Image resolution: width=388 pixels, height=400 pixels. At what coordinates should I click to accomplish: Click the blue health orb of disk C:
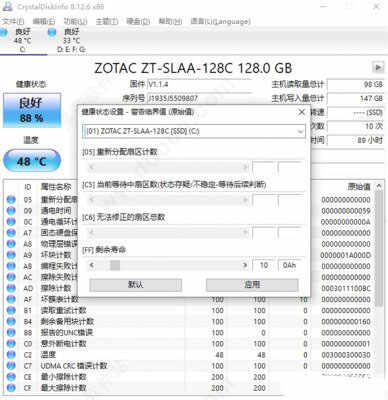3,32
